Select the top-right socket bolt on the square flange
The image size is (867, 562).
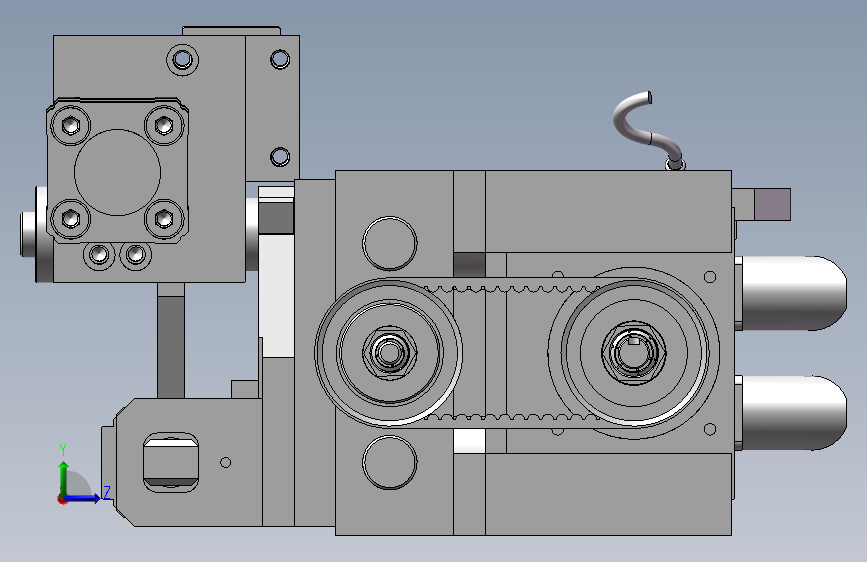[164, 126]
